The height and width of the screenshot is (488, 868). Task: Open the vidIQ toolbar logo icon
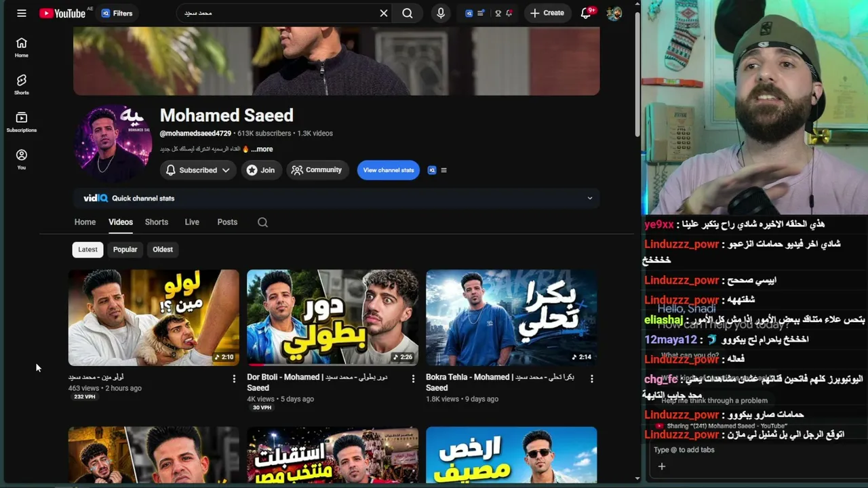point(469,13)
